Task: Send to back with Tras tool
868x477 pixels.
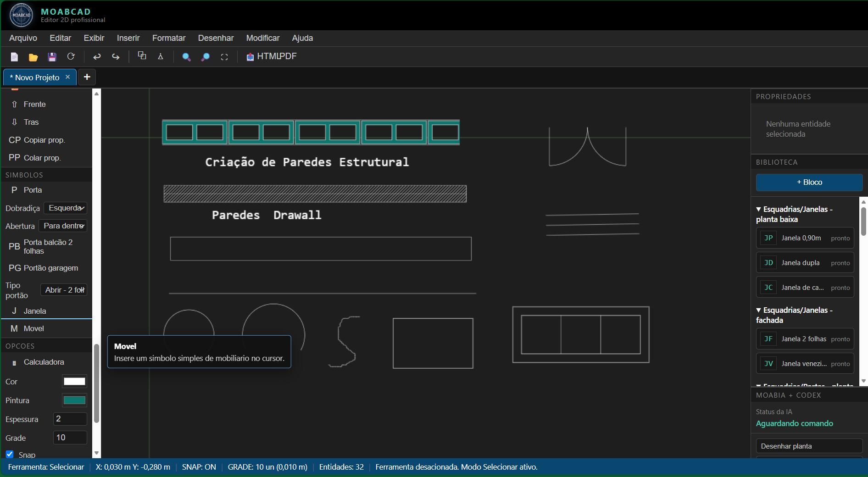Action: click(47, 122)
